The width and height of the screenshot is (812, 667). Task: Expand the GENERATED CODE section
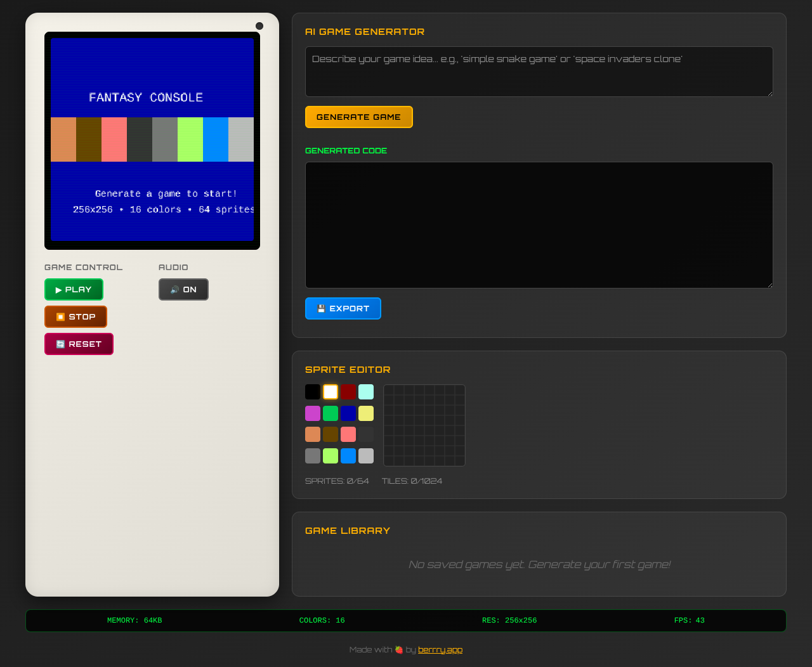tap(346, 150)
